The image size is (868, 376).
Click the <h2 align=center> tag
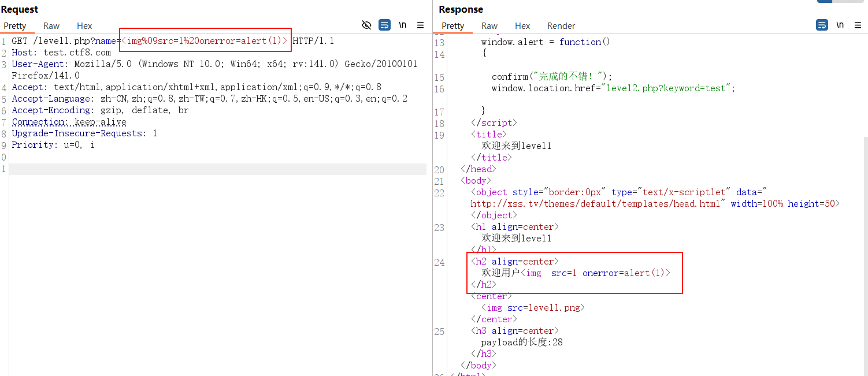(515, 262)
